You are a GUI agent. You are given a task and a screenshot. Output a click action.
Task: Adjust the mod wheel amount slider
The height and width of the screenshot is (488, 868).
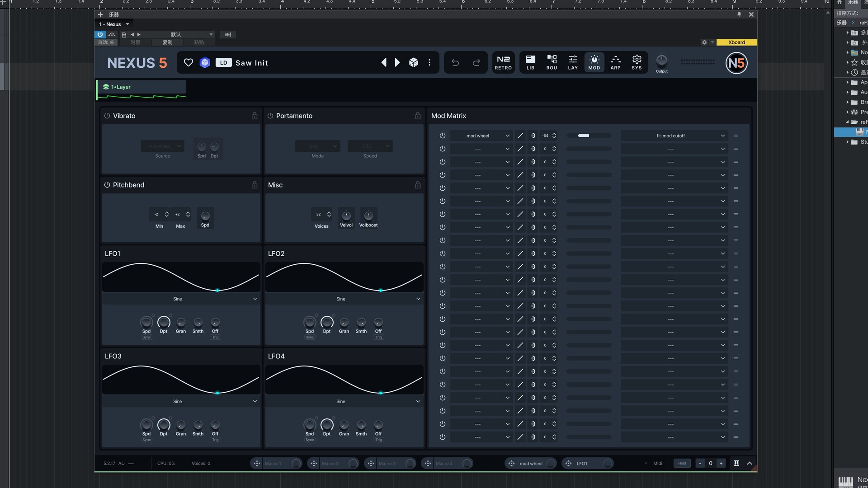(589, 136)
